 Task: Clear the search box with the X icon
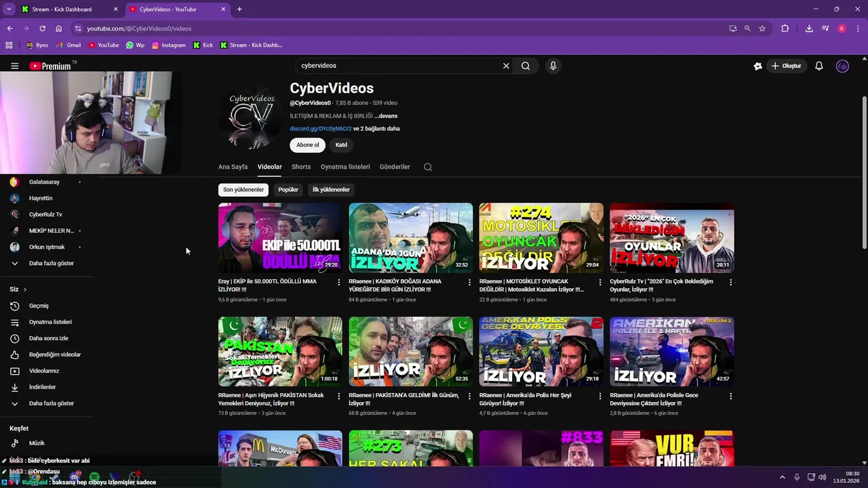[x=506, y=66]
